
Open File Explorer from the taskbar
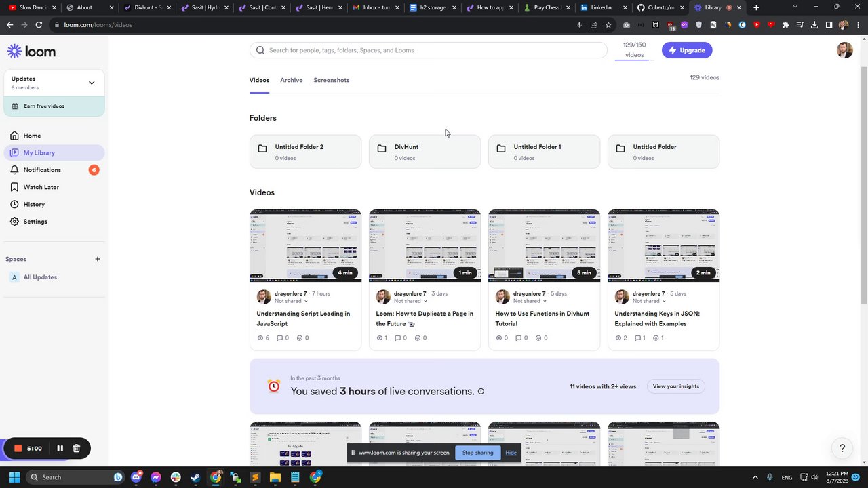(275, 477)
